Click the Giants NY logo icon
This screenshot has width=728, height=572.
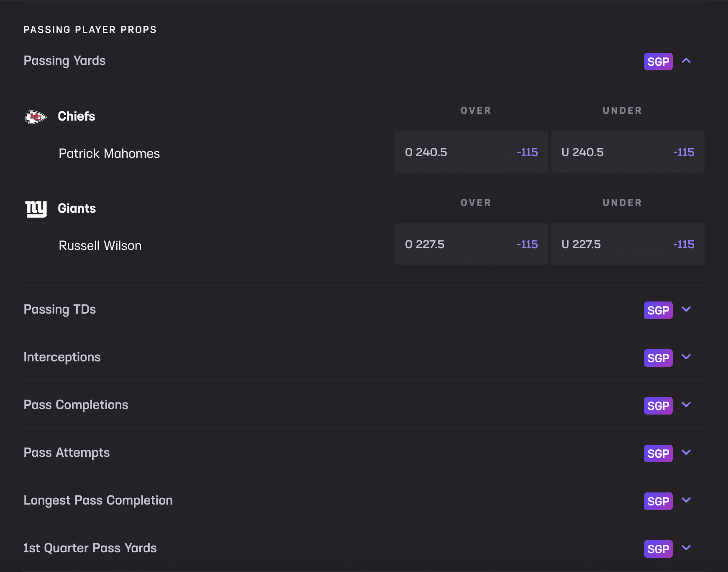[36, 209]
